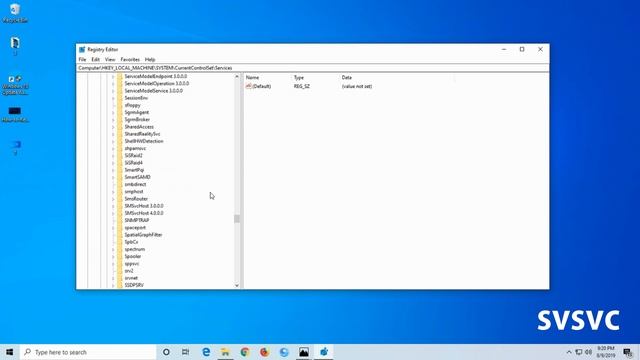Click the (Default) string value icon
This screenshot has width=640, height=360.
(249, 86)
